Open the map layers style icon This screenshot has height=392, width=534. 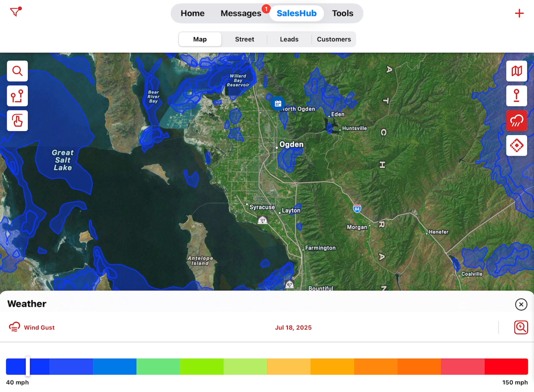tap(517, 71)
